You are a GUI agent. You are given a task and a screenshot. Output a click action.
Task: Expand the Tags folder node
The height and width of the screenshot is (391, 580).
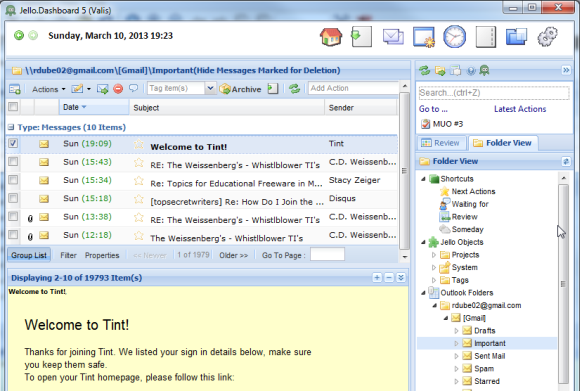coord(434,280)
